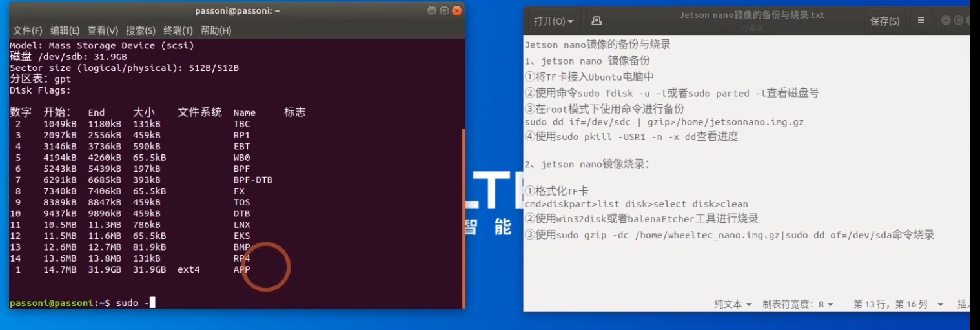Click the 'cmd>diskpart>list disk' line
This screenshot has height=330, width=980.
tap(637, 204)
